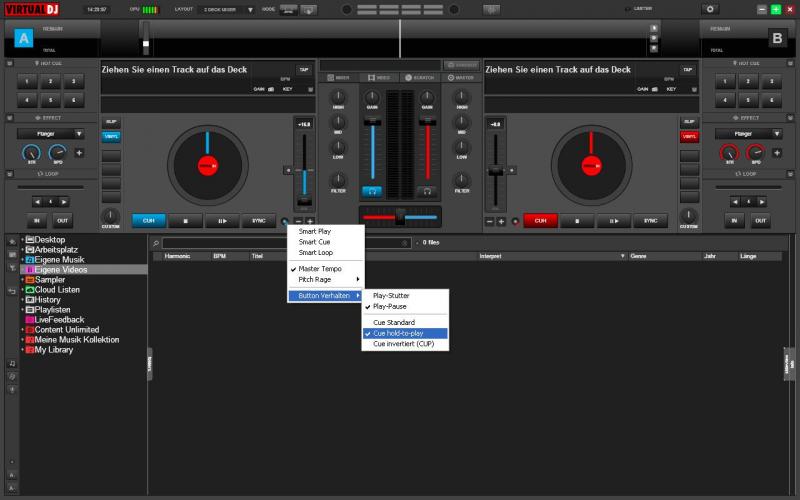Viewport: 800px width, 500px height.
Task: Click the search magnifier icon in browser
Action: (x=156, y=243)
